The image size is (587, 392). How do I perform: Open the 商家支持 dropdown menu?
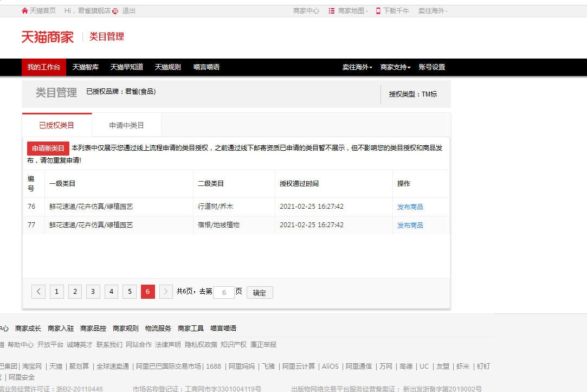pyautogui.click(x=395, y=67)
